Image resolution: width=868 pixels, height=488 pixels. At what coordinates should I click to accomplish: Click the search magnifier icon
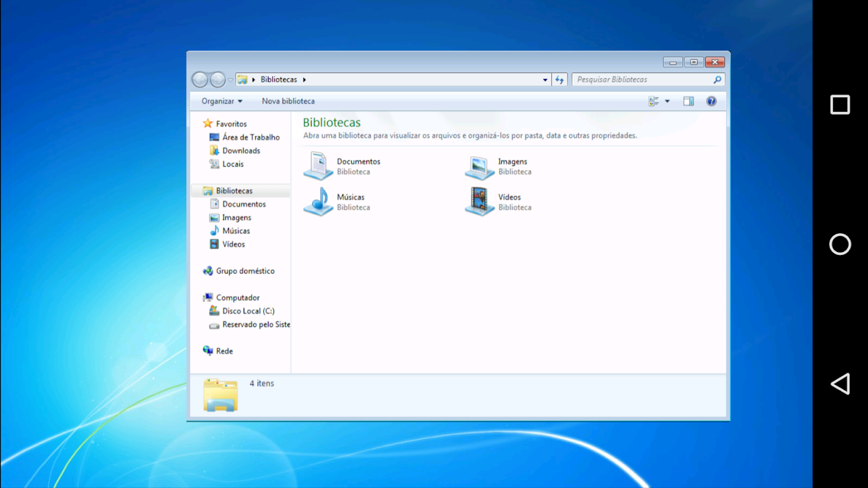click(x=717, y=80)
